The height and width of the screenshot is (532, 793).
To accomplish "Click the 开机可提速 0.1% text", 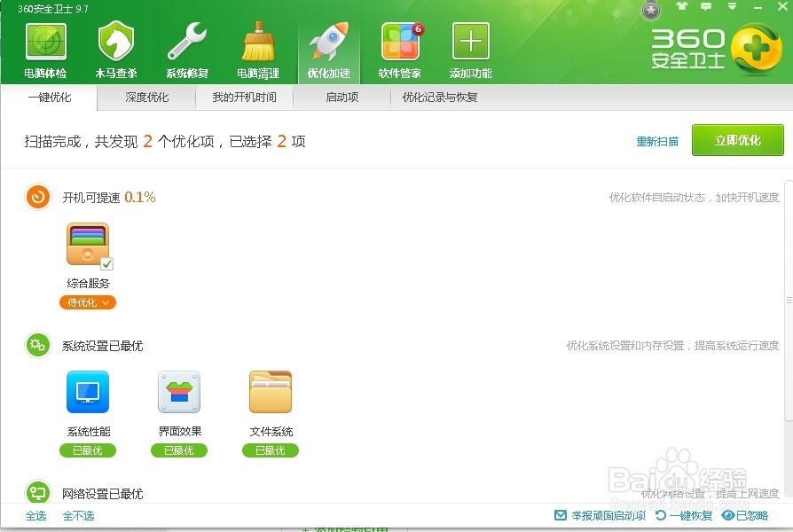I will coord(109,197).
